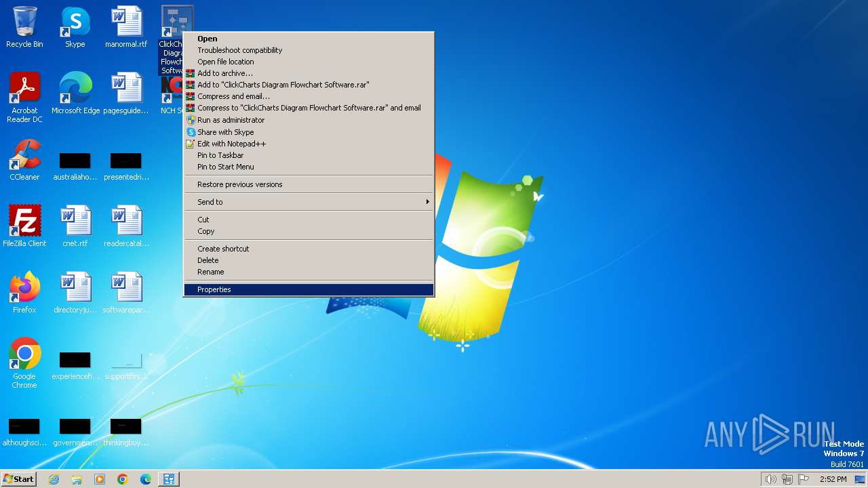This screenshot has width=868, height=488.
Task: Expand the Send to submenu
Action: point(309,202)
